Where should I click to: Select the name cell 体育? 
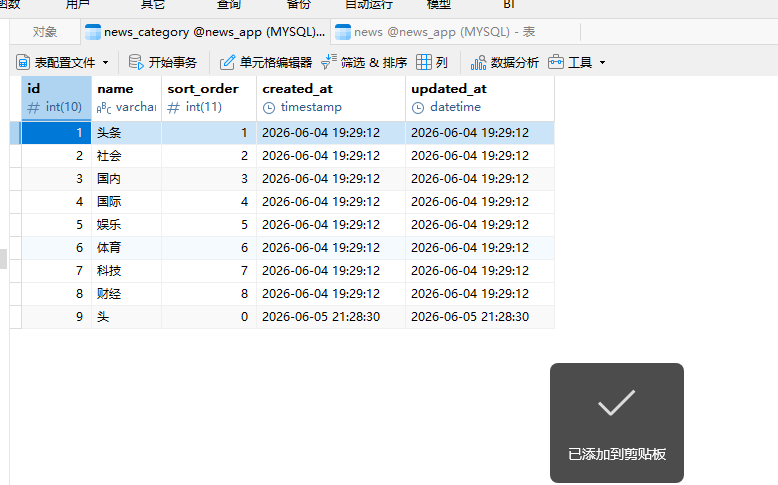point(127,248)
